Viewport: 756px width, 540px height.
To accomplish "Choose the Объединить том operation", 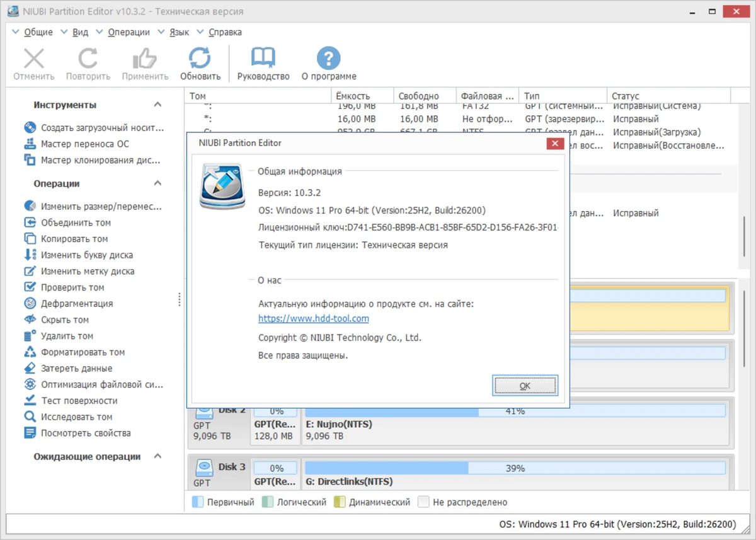I will pos(67,222).
